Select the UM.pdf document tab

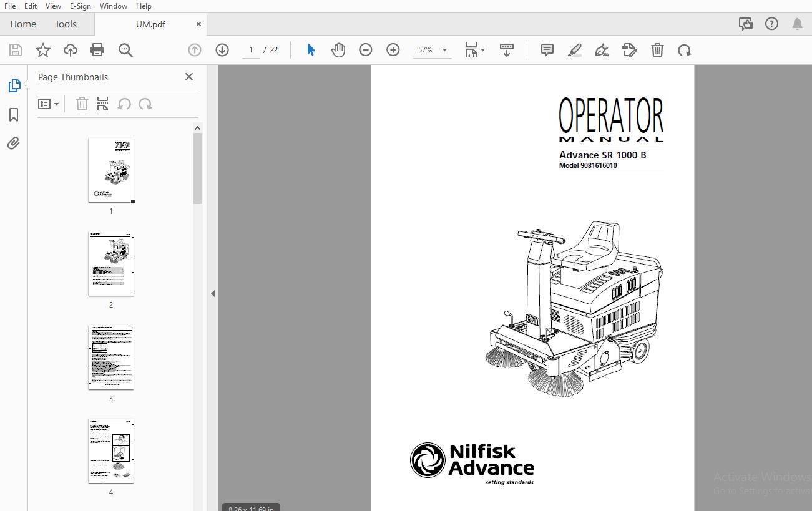[x=150, y=24]
